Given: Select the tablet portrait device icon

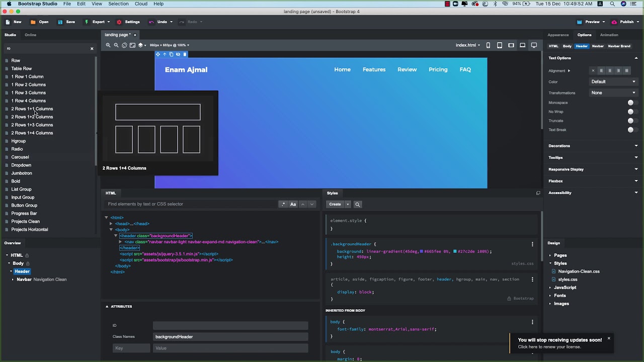Looking at the screenshot, I should pos(500,45).
